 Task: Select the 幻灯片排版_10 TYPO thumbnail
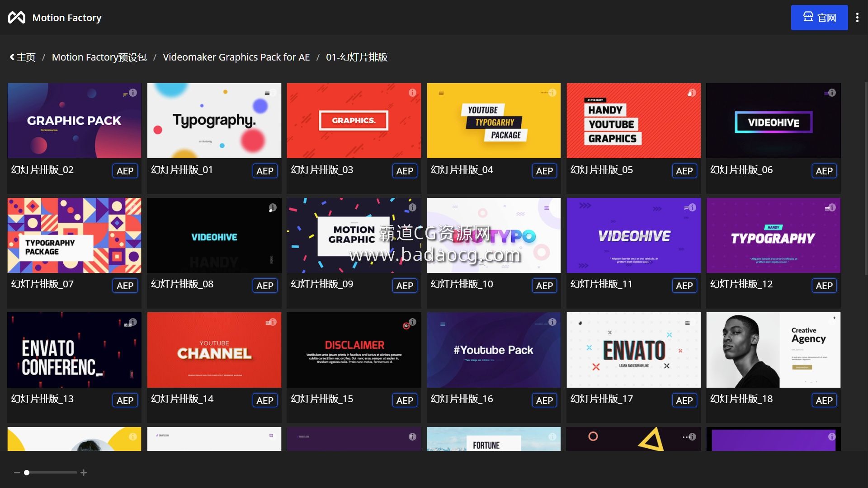click(x=494, y=235)
